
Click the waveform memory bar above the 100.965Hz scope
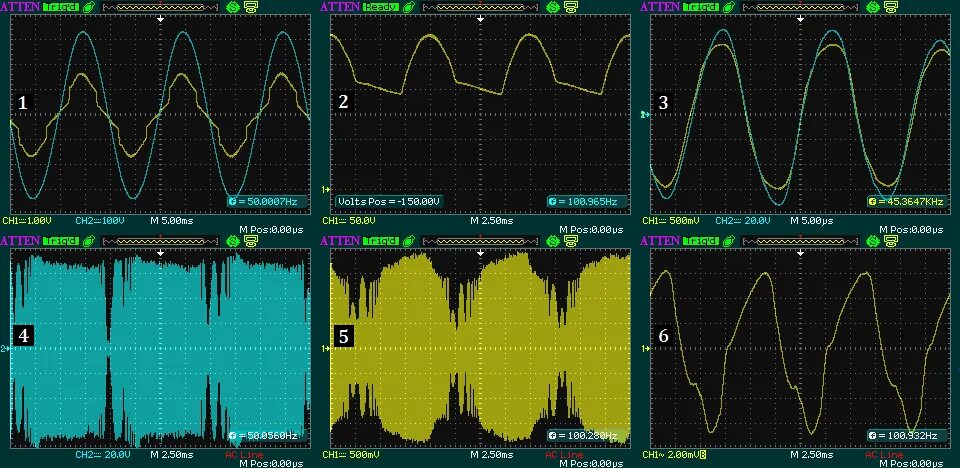point(480,7)
